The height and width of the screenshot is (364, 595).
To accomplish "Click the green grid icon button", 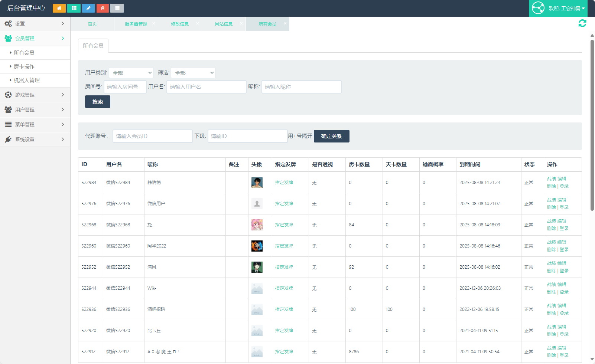I will (74, 8).
